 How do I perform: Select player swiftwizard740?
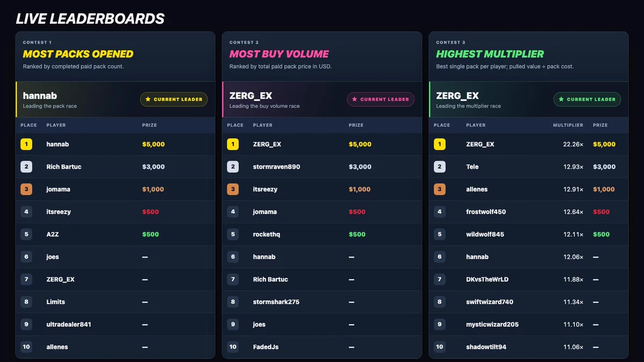(x=489, y=302)
